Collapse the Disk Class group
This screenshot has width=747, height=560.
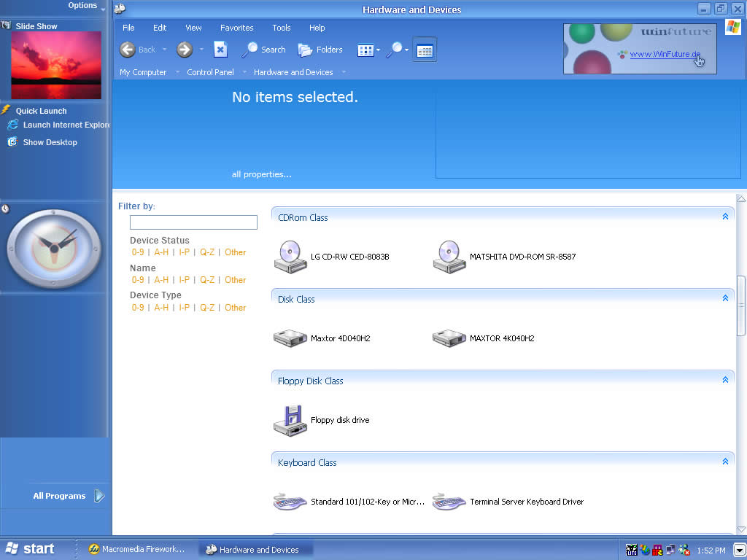[x=725, y=298]
